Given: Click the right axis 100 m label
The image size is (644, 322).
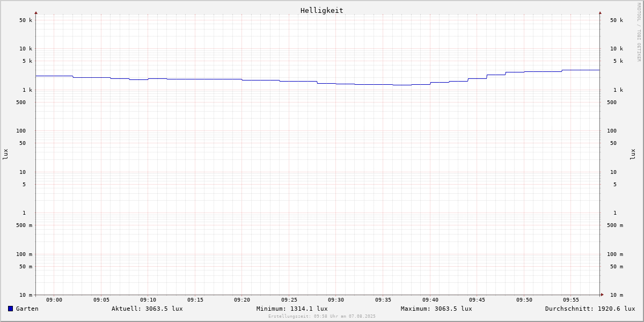Looking at the screenshot, I should (x=615, y=254).
